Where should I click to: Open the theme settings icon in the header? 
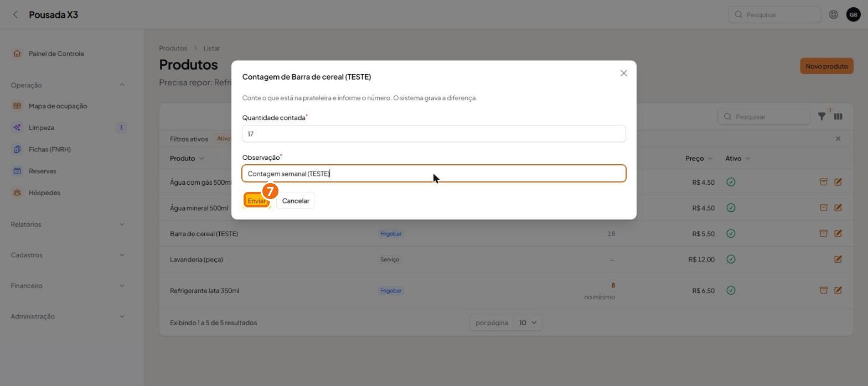tap(833, 15)
